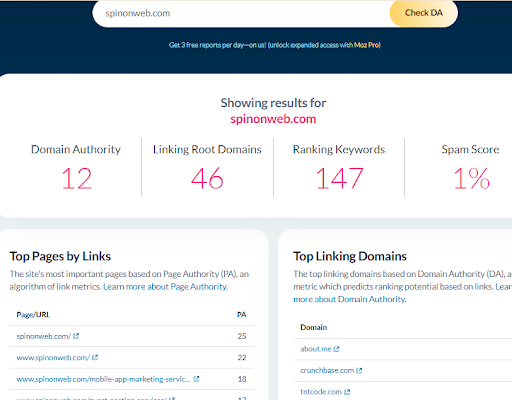Viewport: 512px width, 400px height.
Task: Focus the domain search input field
Action: coord(241,13)
